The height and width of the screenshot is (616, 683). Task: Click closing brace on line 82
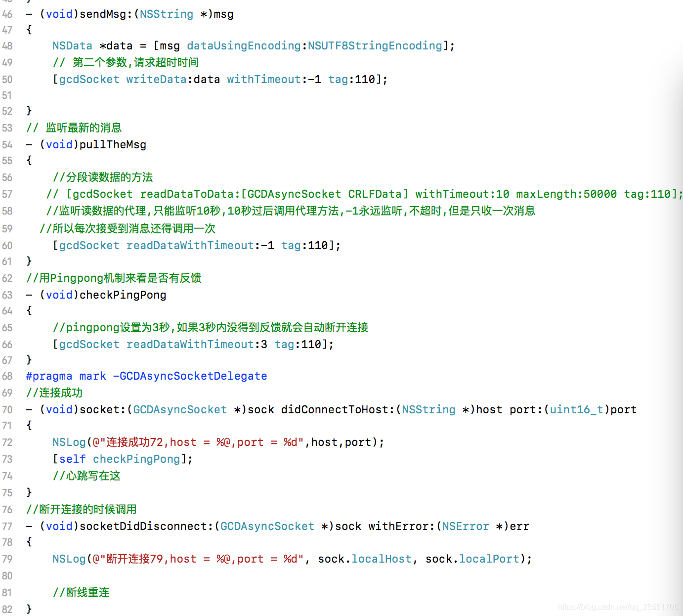(x=29, y=609)
